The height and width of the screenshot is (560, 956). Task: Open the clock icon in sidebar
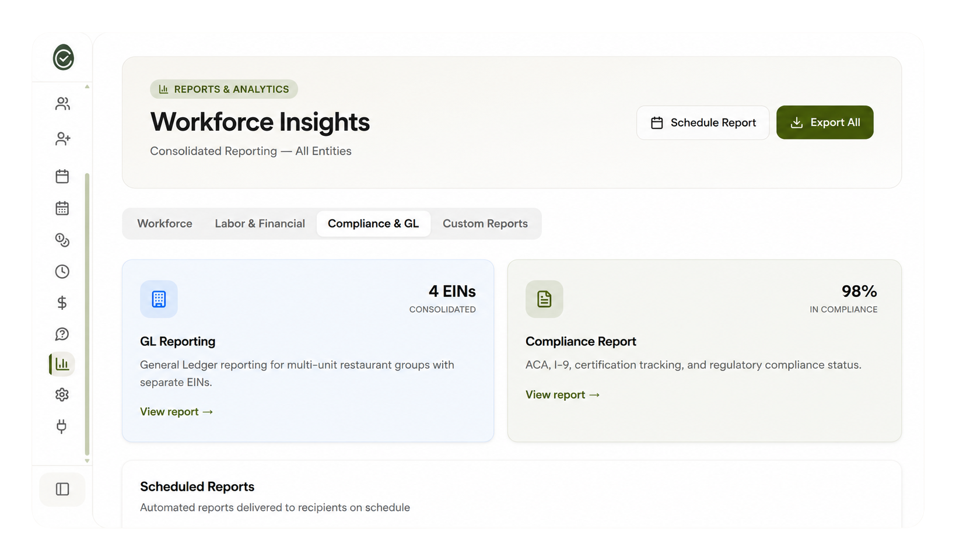[62, 271]
